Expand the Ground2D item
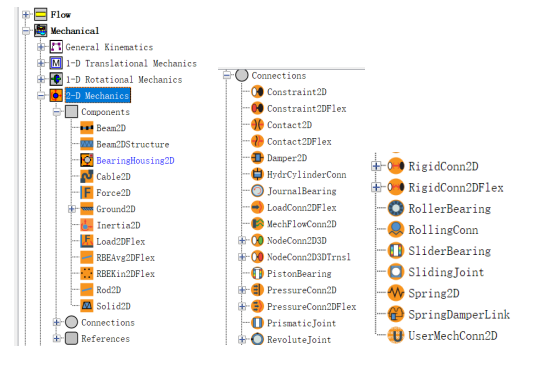The width and height of the screenshot is (535, 367). [x=72, y=209]
